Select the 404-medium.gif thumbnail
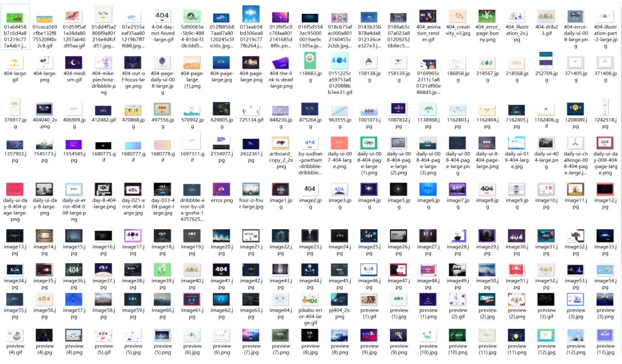 point(74,62)
